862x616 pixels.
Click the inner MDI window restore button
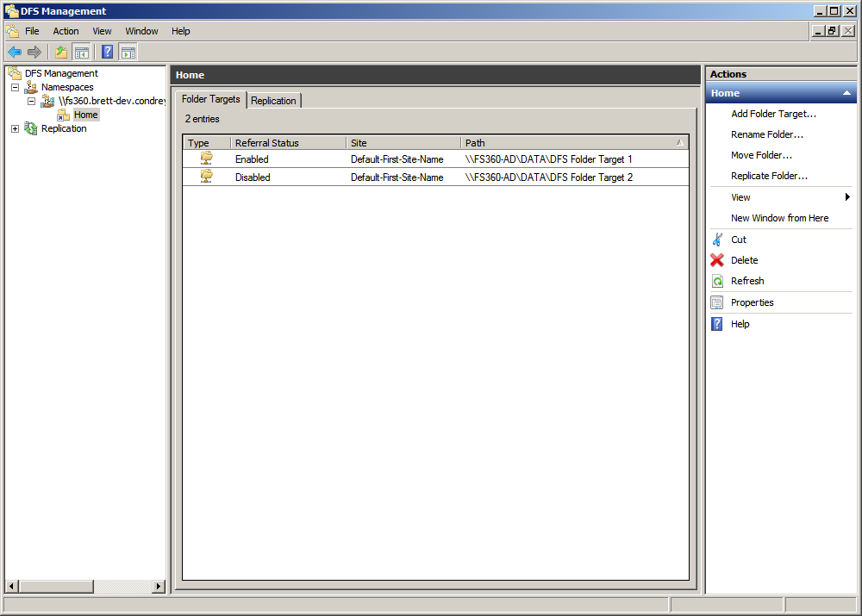coord(833,31)
